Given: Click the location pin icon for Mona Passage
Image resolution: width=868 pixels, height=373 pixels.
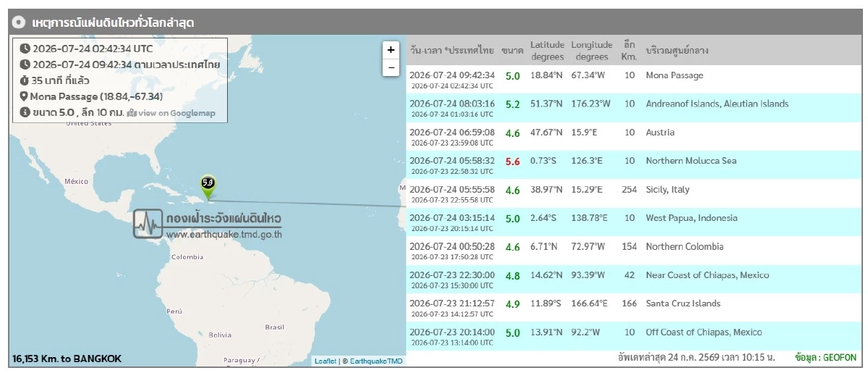Looking at the screenshot, I should [24, 96].
